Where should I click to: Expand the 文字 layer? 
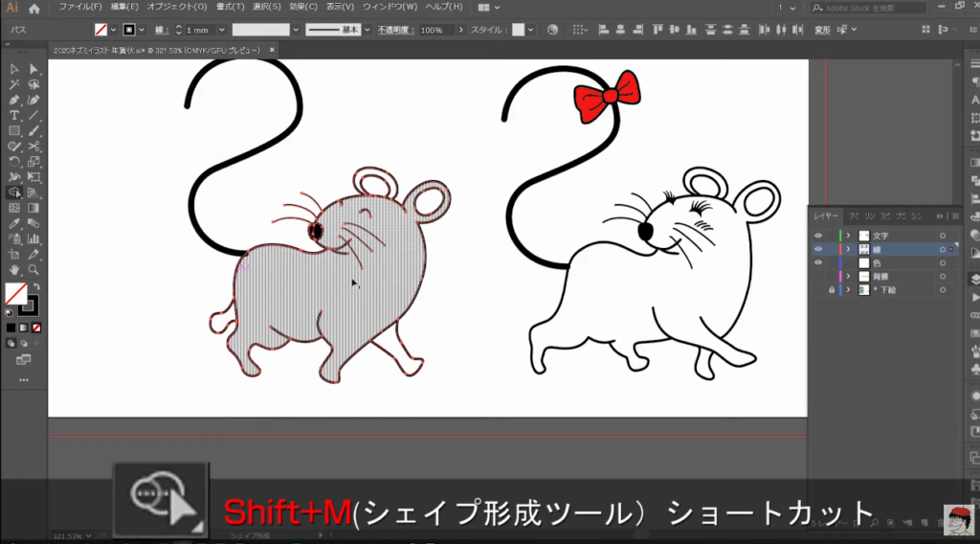[848, 236]
